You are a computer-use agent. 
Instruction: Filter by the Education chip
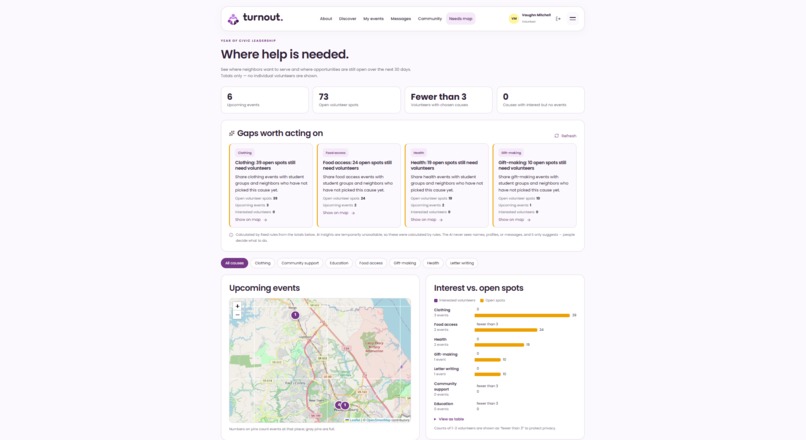[x=339, y=263]
